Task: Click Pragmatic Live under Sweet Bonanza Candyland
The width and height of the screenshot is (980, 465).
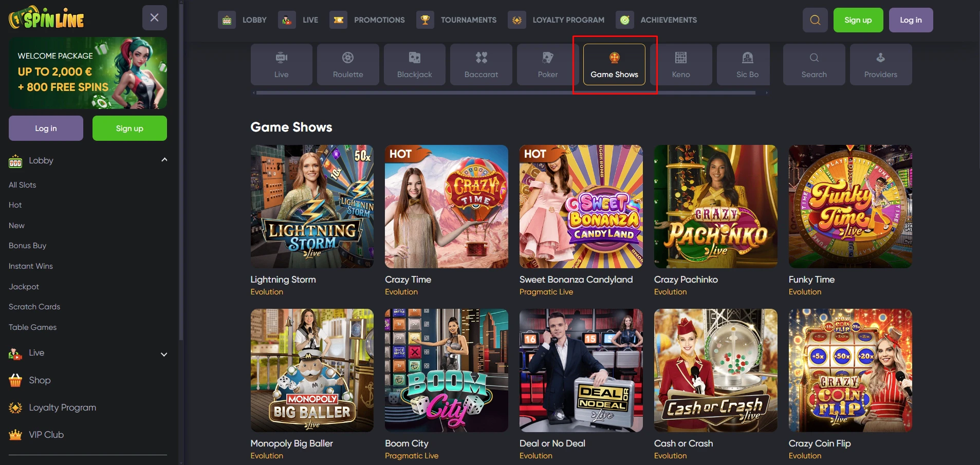Action: pyautogui.click(x=546, y=292)
